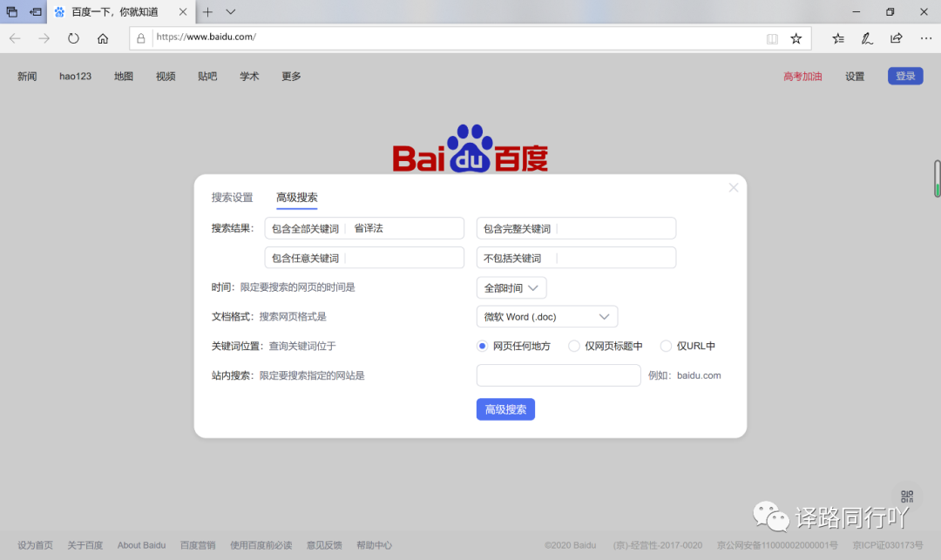The width and height of the screenshot is (941, 560).
Task: Click 关于百度 footer link
Action: pos(85,545)
